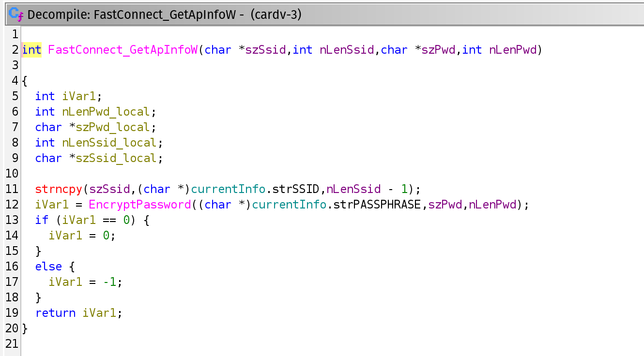
Task: Click the return statement iVar1 variable
Action: pyautogui.click(x=100, y=313)
